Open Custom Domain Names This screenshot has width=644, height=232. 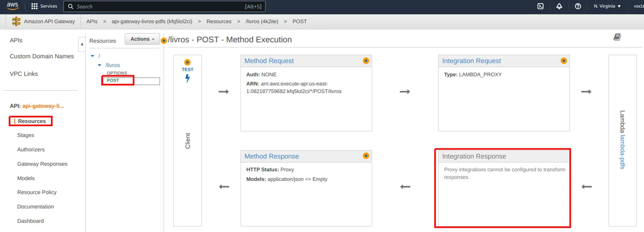(42, 56)
